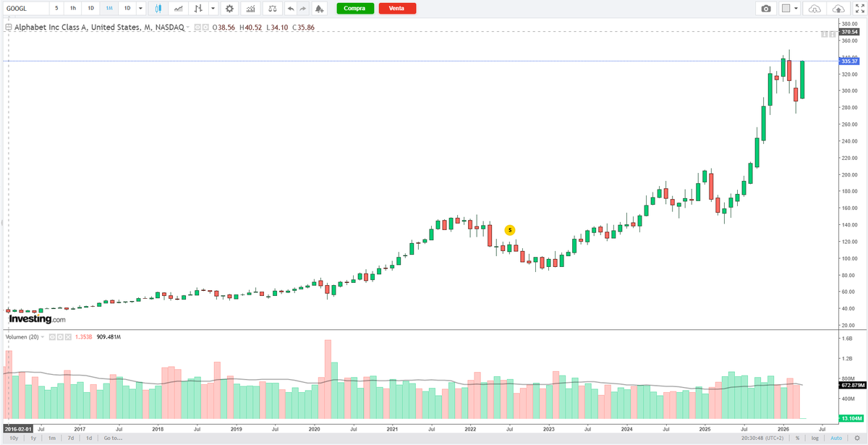Select the candlestick chart style icon
Viewport: 868px width, 445px height.
click(x=158, y=9)
